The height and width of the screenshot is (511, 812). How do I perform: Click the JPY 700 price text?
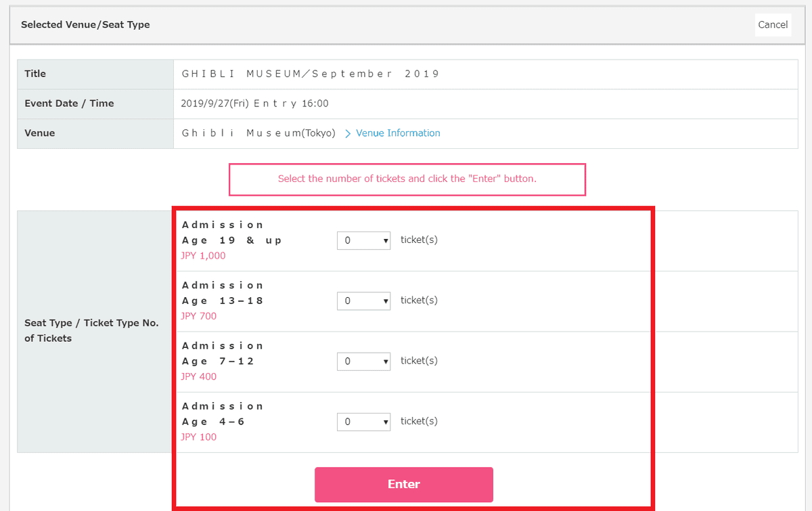199,316
